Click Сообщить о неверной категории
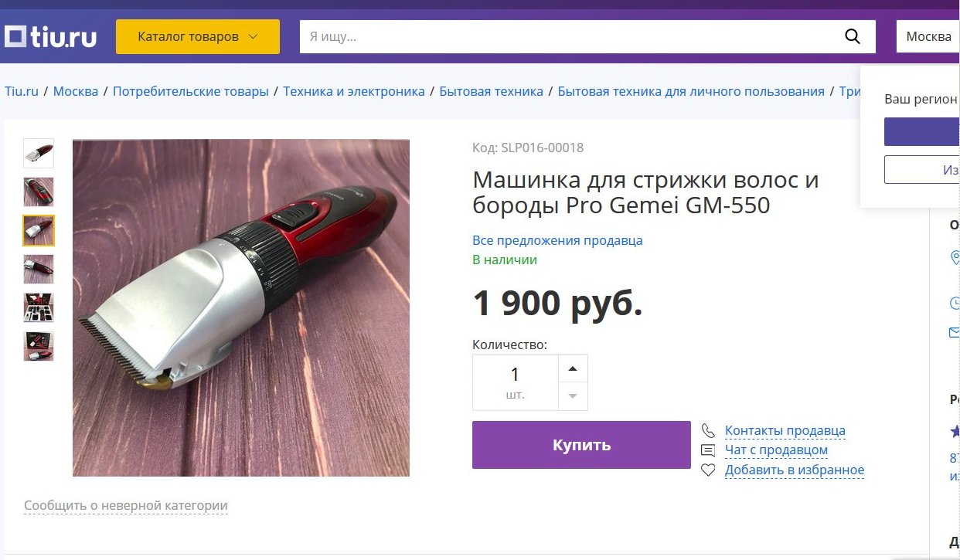960x560 pixels. [126, 506]
